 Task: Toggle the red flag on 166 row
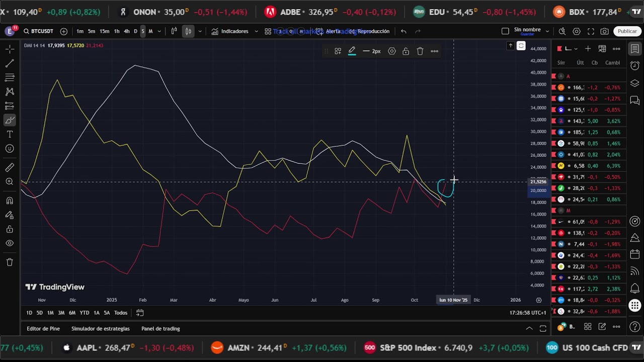point(554,87)
